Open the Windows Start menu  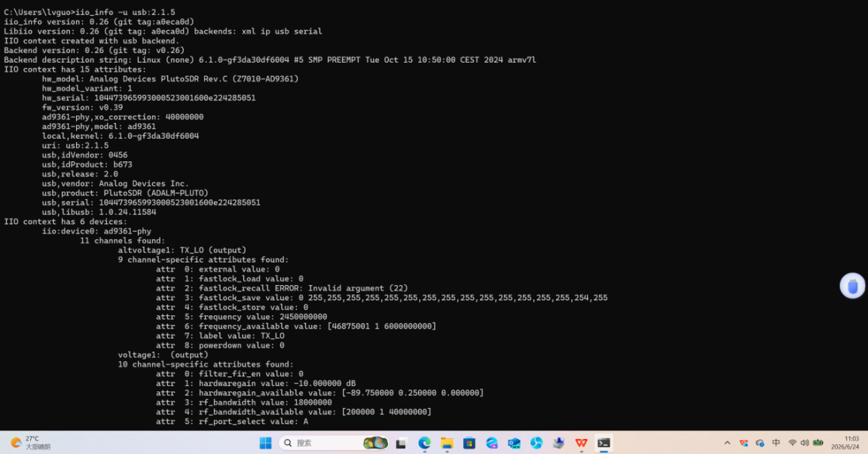coord(266,443)
